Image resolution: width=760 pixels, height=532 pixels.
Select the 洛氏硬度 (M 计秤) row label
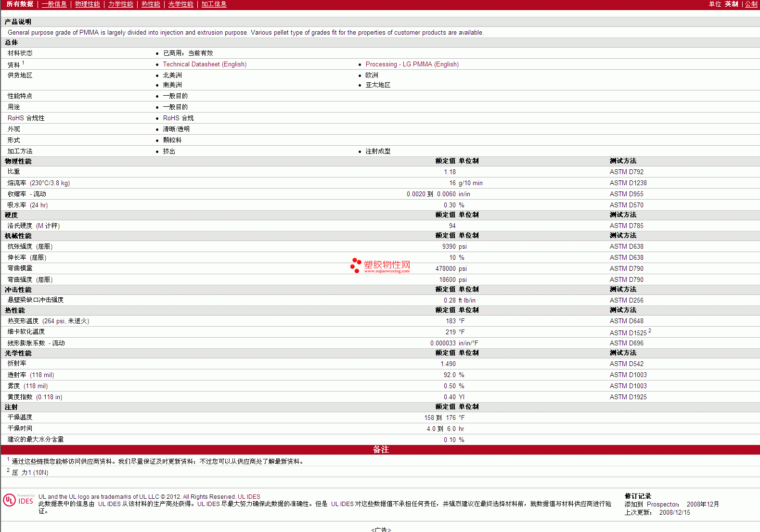[34, 226]
